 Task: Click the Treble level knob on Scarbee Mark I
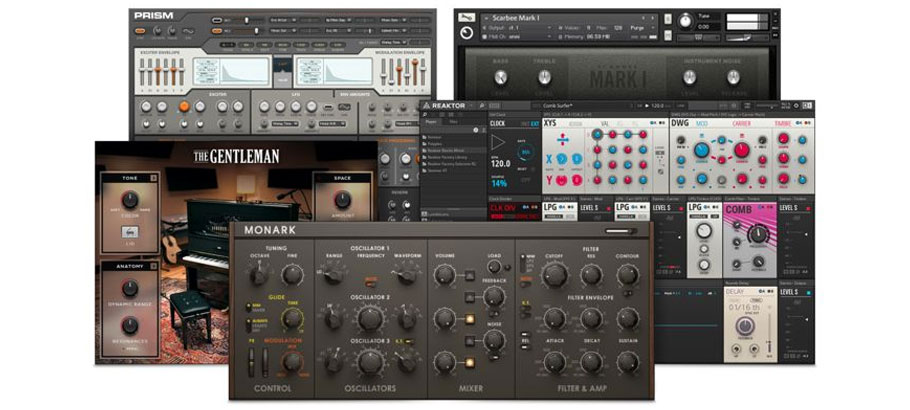(544, 77)
